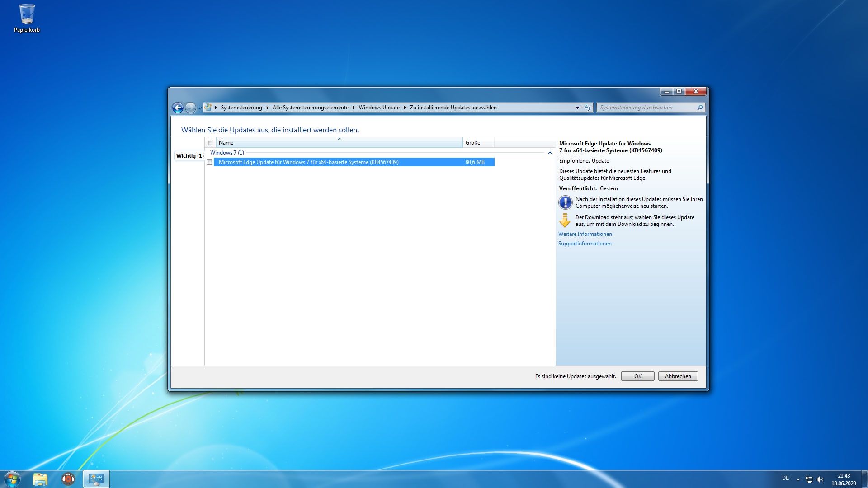This screenshot has width=868, height=488.
Task: Open the Papierkorb recycle bin icon
Action: [27, 19]
